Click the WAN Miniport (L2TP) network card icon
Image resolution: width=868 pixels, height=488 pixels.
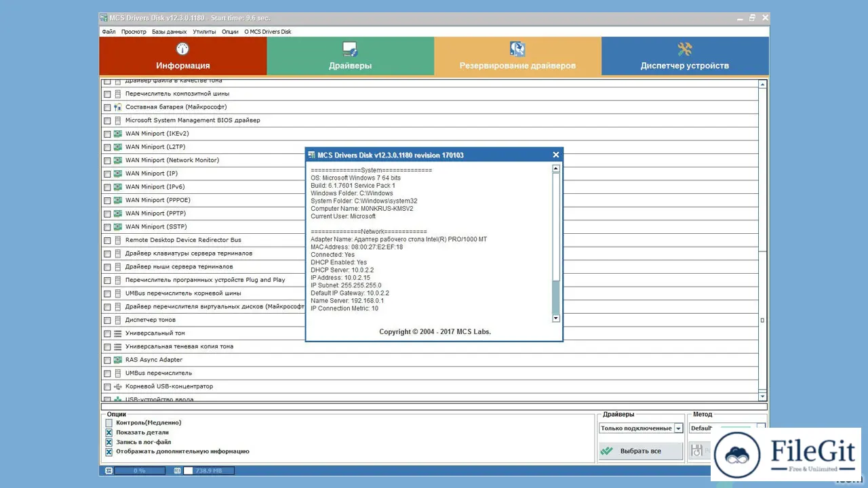[x=118, y=147]
